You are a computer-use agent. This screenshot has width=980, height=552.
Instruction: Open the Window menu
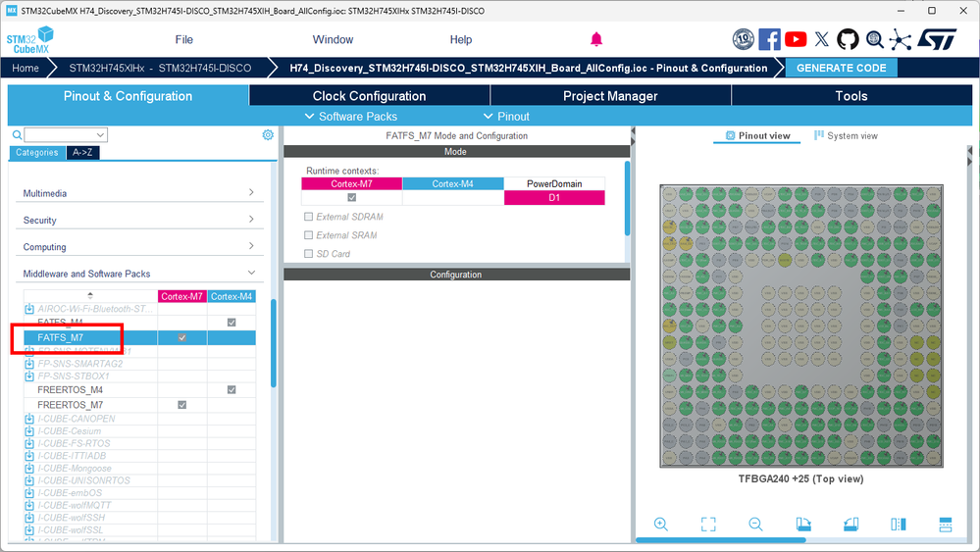click(x=333, y=39)
